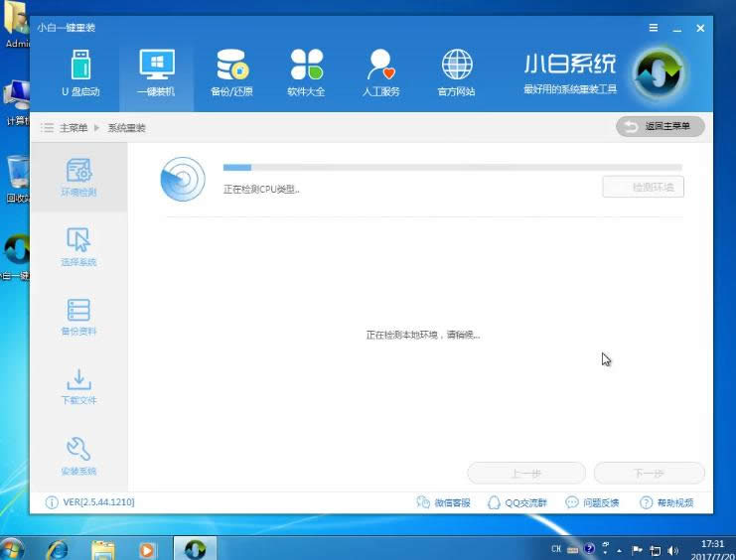Image resolution: width=736 pixels, height=560 pixels.
Task: Open the 帮助视频 link
Action: point(666,503)
